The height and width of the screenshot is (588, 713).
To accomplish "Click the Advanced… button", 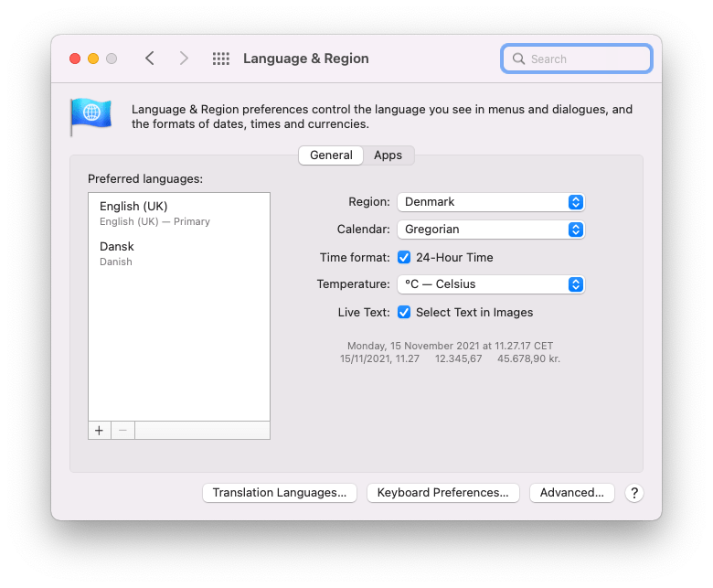I will point(572,493).
